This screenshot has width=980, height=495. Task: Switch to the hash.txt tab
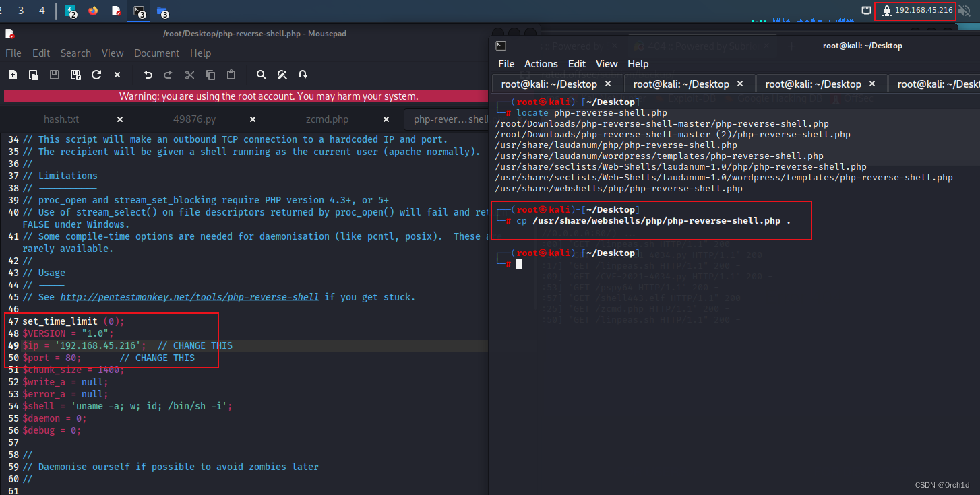point(61,119)
